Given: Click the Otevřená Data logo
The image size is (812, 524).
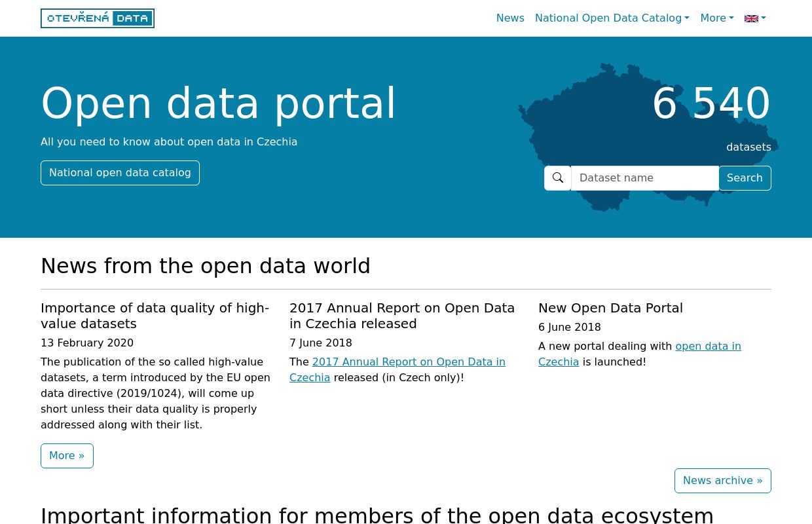Looking at the screenshot, I should pos(98,18).
